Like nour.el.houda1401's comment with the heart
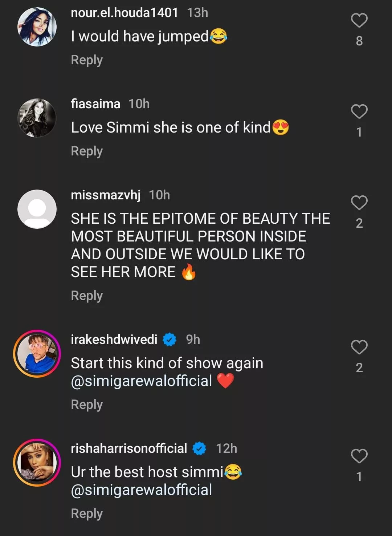392x536 pixels. pos(359,20)
